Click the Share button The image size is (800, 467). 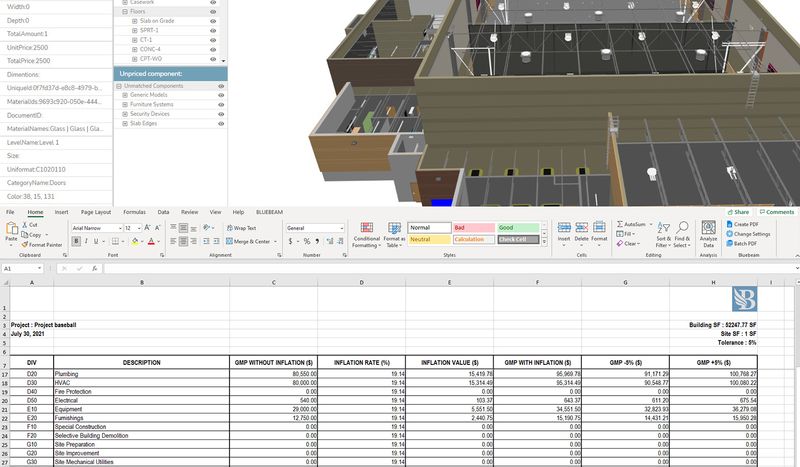(738, 212)
